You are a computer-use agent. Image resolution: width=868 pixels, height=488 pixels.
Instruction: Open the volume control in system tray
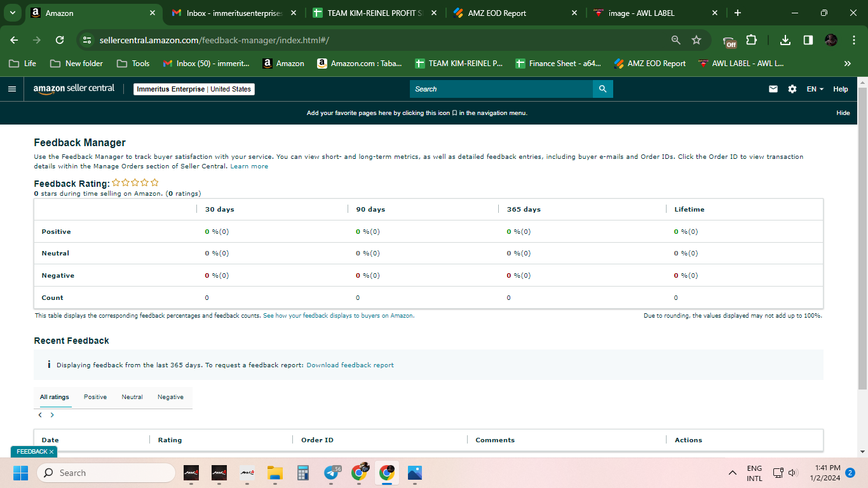pos(792,473)
